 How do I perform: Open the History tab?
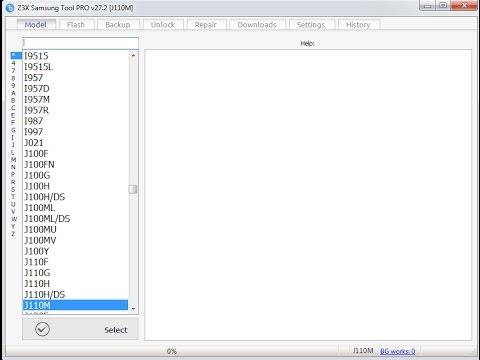coord(358,25)
